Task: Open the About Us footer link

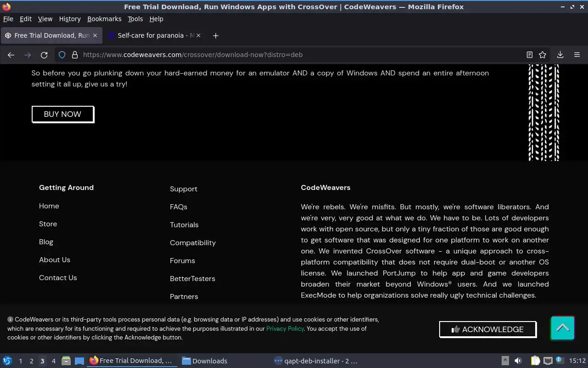Action: pyautogui.click(x=55, y=260)
